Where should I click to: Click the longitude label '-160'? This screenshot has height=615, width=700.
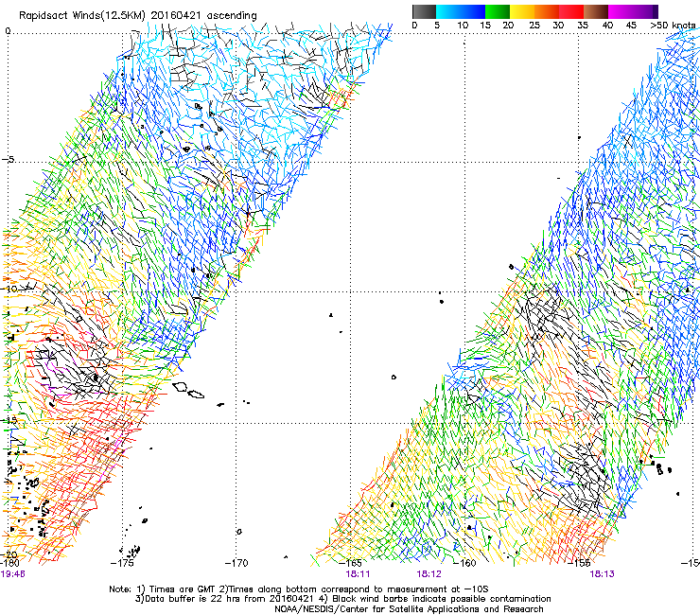click(x=464, y=563)
